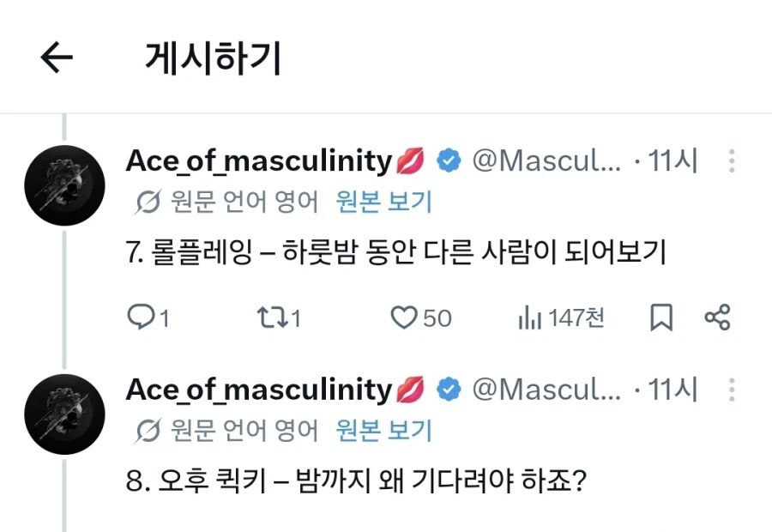Open second post's profile avatar
This screenshot has height=532, width=772.
[x=64, y=414]
